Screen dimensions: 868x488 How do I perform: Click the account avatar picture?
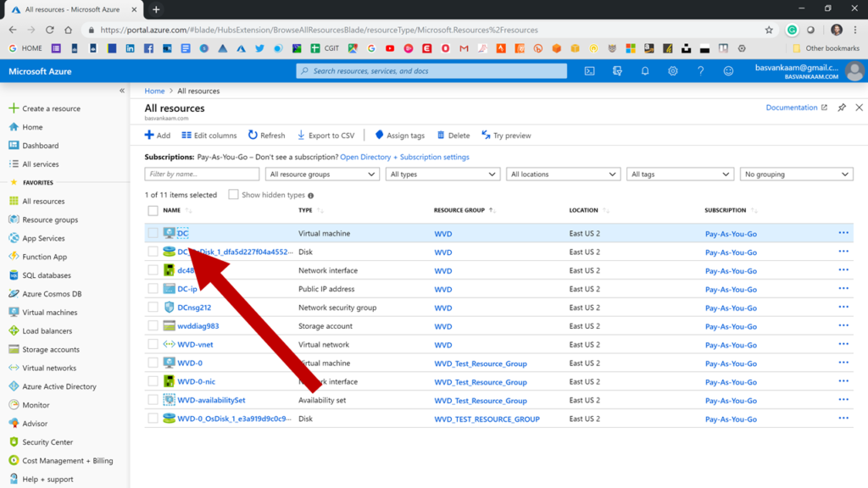854,71
